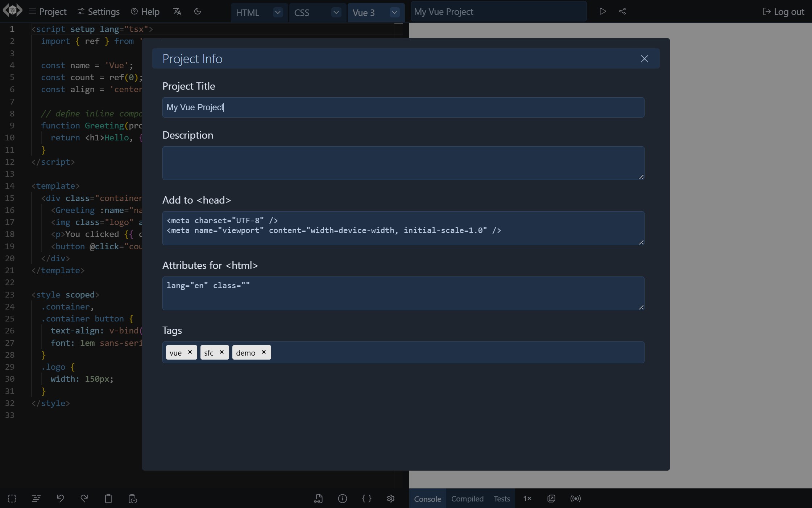The width and height of the screenshot is (812, 508).
Task: Switch to the Compiled tab
Action: coord(467,498)
